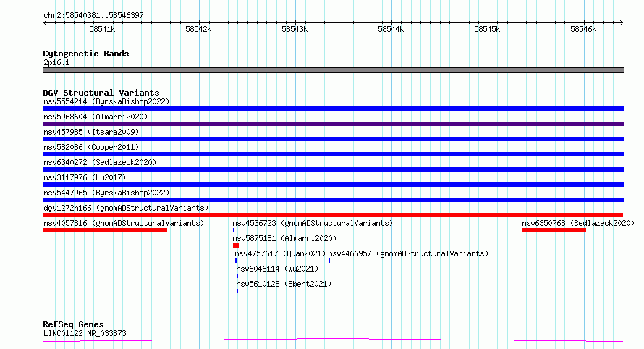Click the red bar under nsv4057816
The image size is (644, 349).
point(105,230)
